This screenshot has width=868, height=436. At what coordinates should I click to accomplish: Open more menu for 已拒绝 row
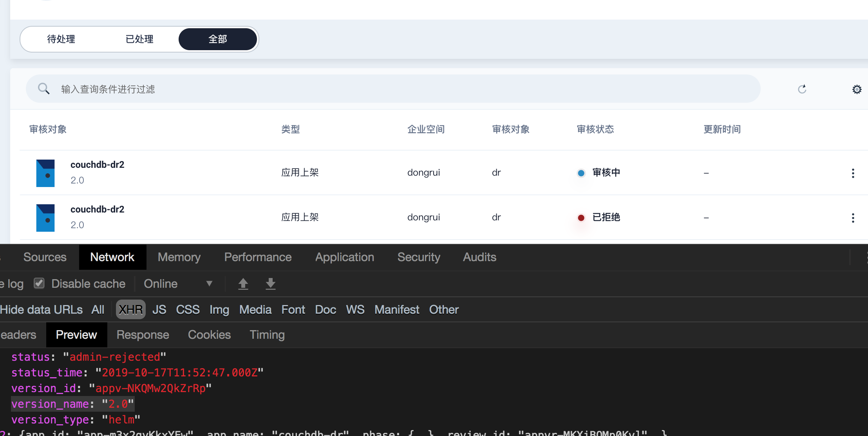(853, 218)
